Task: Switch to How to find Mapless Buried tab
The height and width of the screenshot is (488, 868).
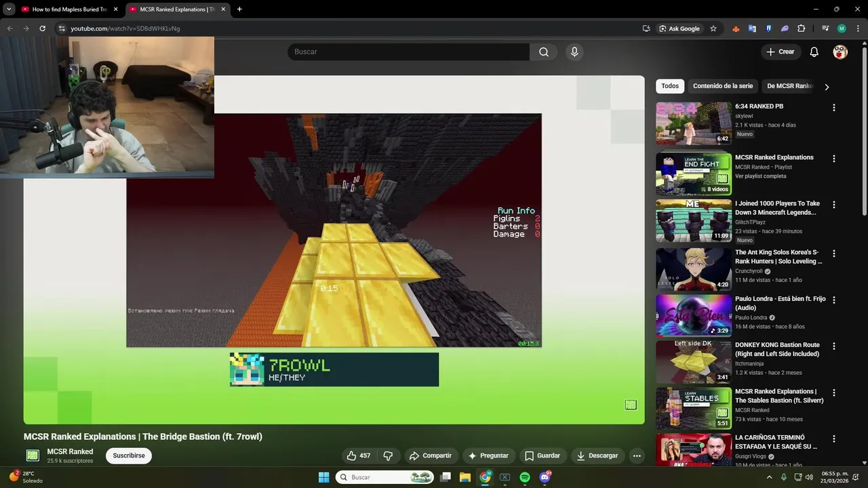Action: 69,9
